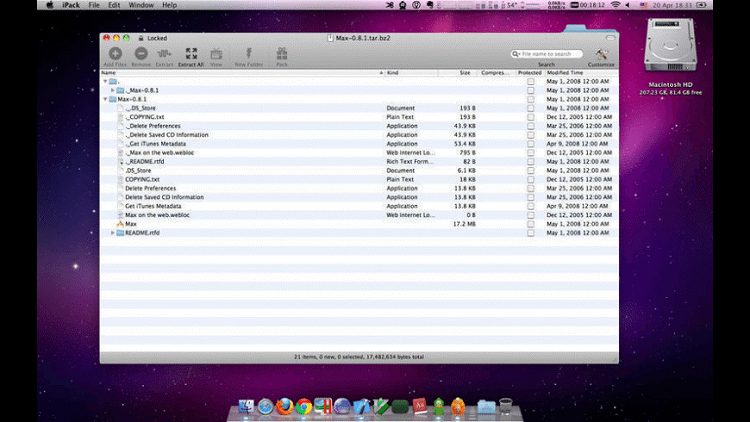
Task: Click the volume menu bar icon
Action: [x=628, y=5]
